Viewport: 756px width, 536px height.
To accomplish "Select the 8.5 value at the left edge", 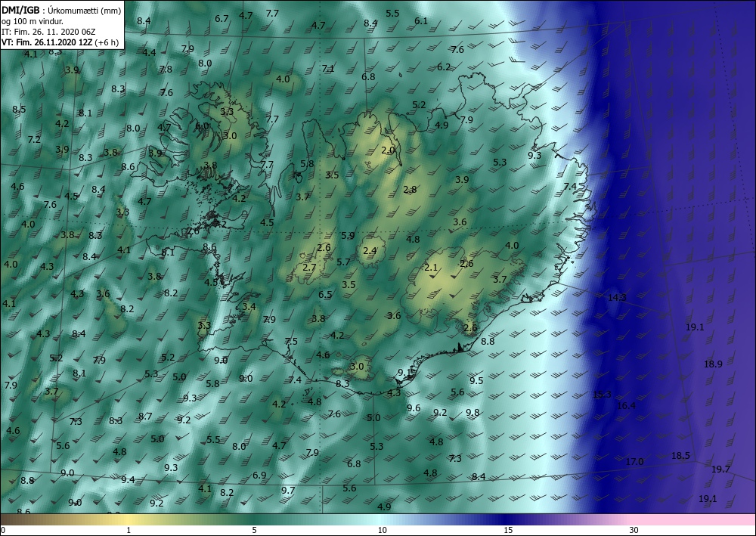I will pos(19,110).
